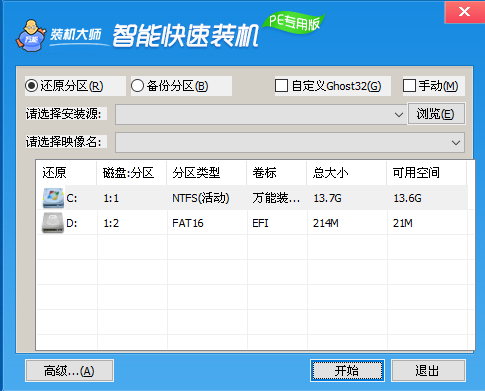Click the FAT16 partition type cell

pos(188,223)
